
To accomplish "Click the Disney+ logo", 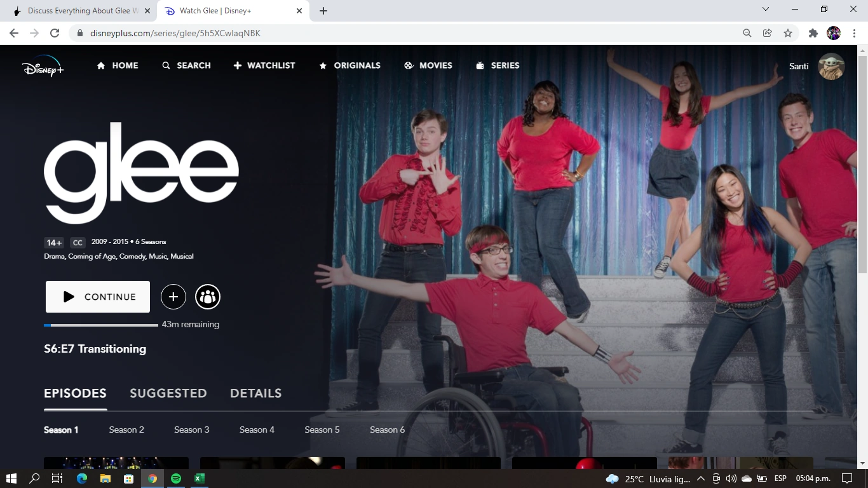I will (x=42, y=67).
